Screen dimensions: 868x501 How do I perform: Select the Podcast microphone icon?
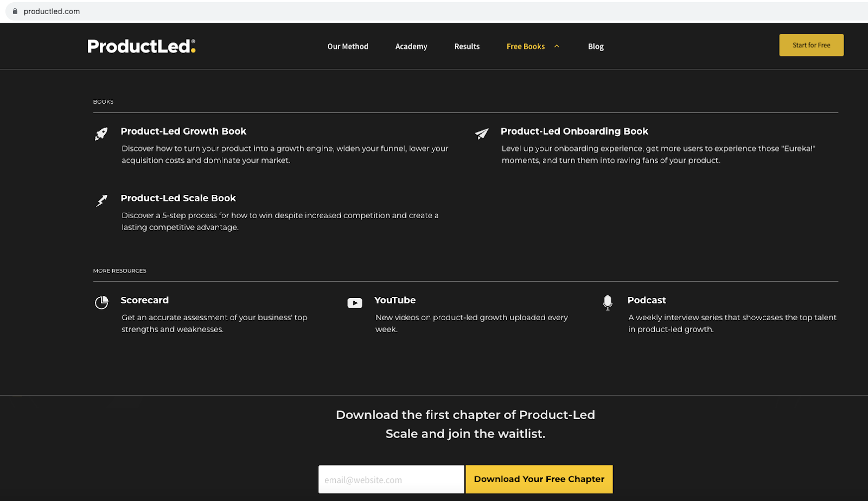608,303
